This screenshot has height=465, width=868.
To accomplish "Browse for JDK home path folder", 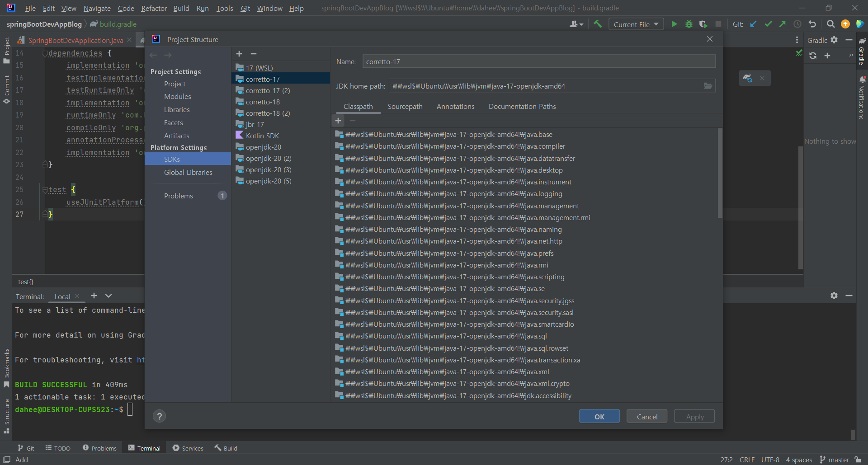I will (708, 86).
